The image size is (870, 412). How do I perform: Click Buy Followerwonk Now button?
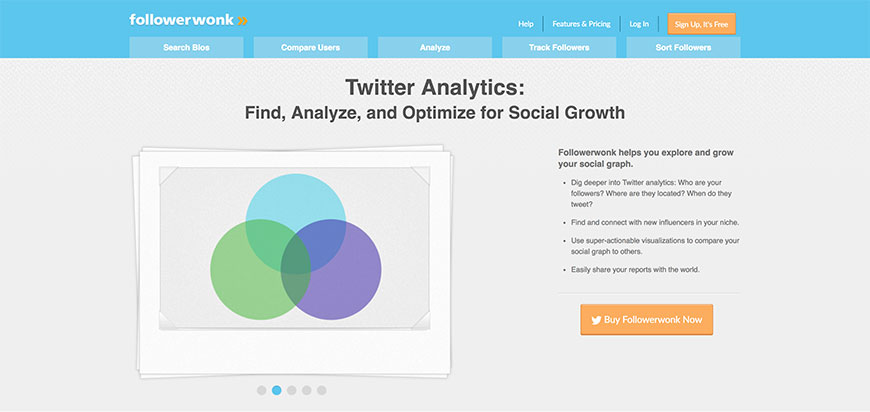(x=646, y=320)
